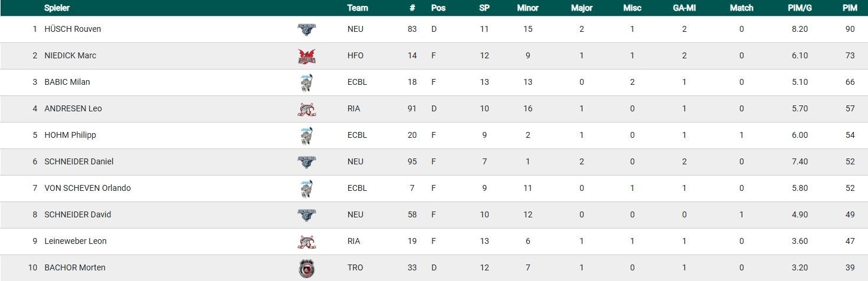Click round TRO badge beside BACHOR Morten
Image resolution: width=868 pixels, height=281 pixels.
click(306, 268)
